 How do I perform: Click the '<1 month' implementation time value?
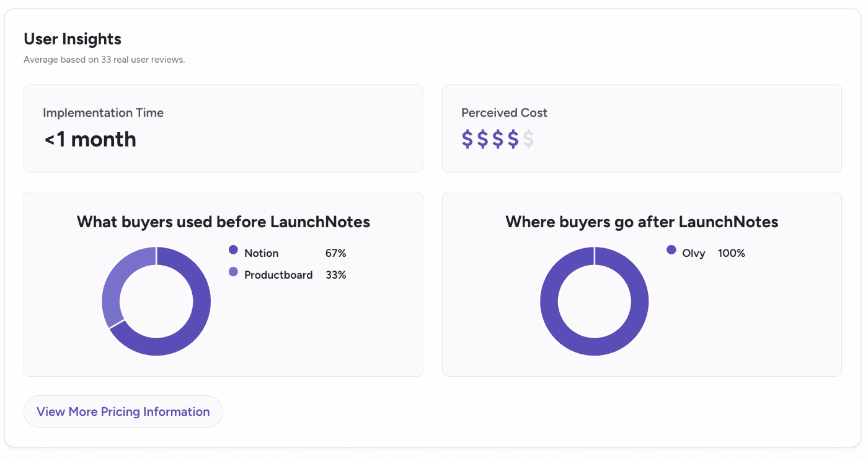click(x=90, y=139)
